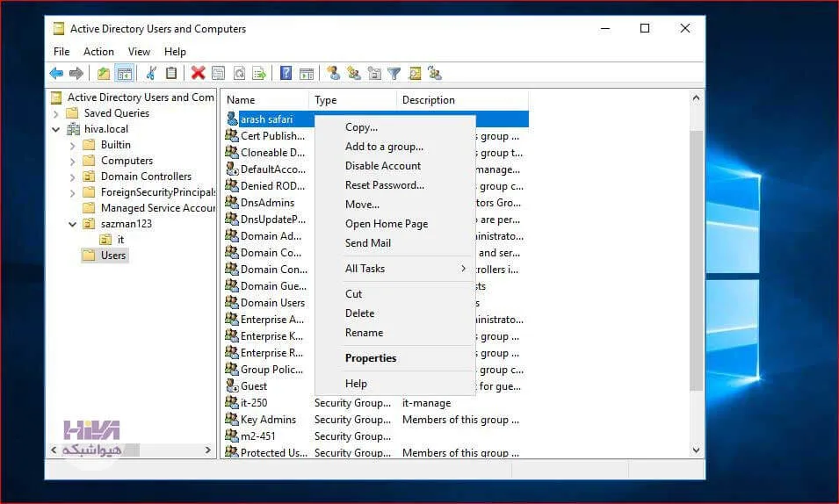The image size is (839, 504).
Task: Expand the Domain Controllers node
Action: tap(73, 177)
